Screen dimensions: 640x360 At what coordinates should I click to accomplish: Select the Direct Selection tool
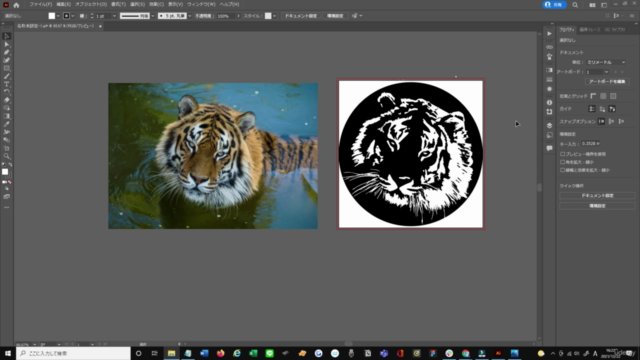[7, 44]
